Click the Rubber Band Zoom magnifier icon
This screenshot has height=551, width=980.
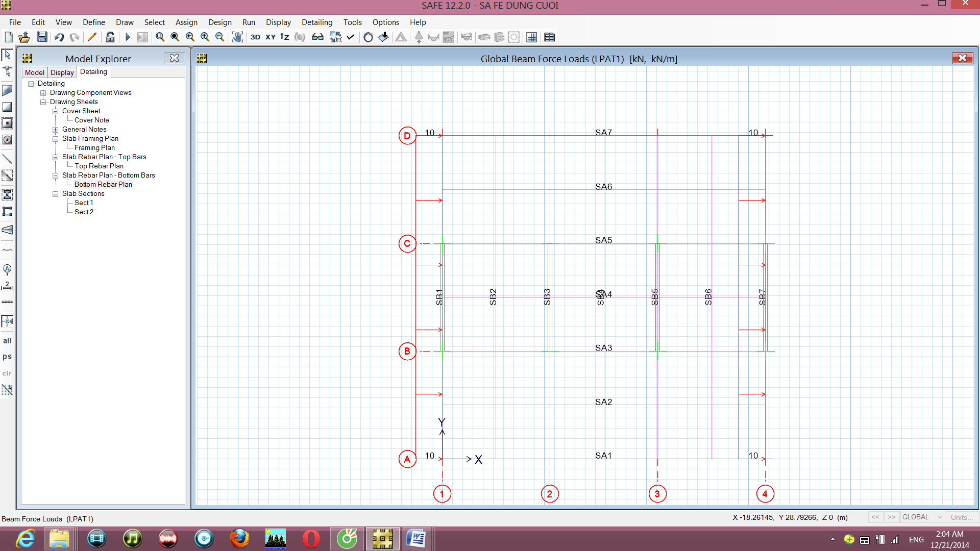point(160,37)
